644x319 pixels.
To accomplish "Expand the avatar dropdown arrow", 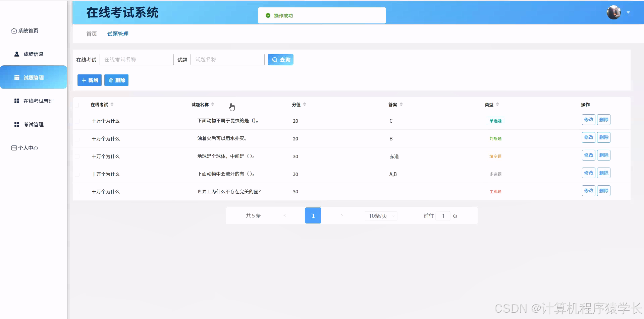I will click(628, 12).
